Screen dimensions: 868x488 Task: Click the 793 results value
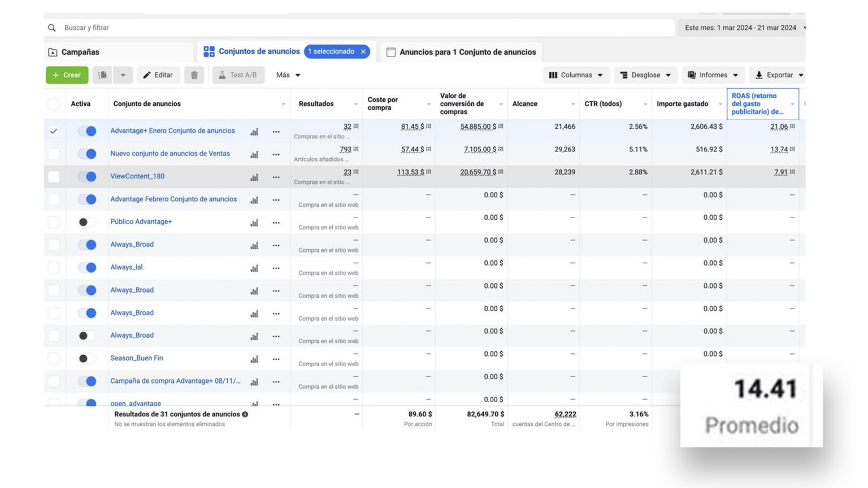point(345,149)
